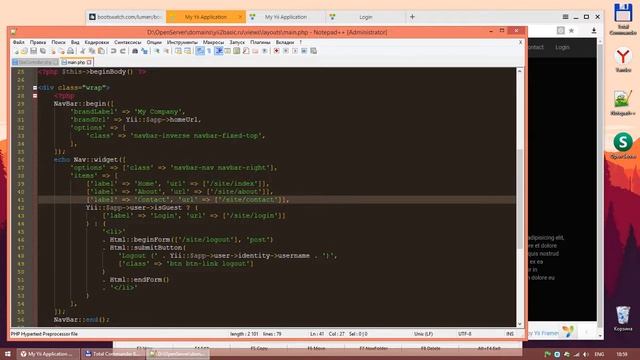Toggle INS insert mode in status bar
640x360 pixels.
tap(510, 334)
